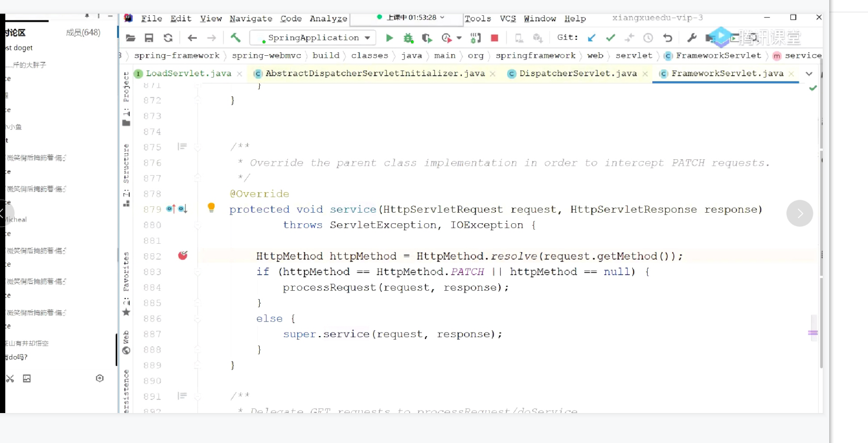Image resolution: width=868 pixels, height=443 pixels.
Task: Click processRequest call on line 884
Action: pyautogui.click(x=329, y=287)
